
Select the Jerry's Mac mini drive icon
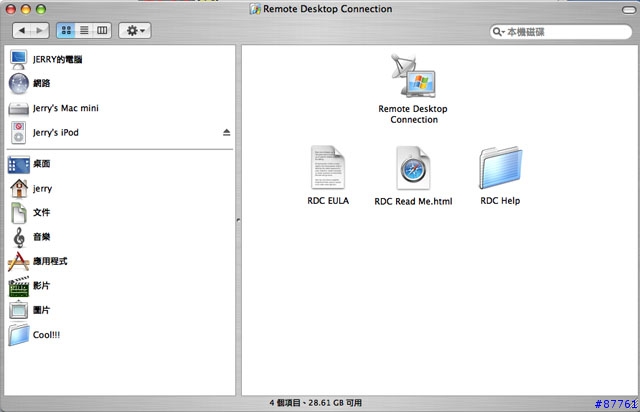18,109
